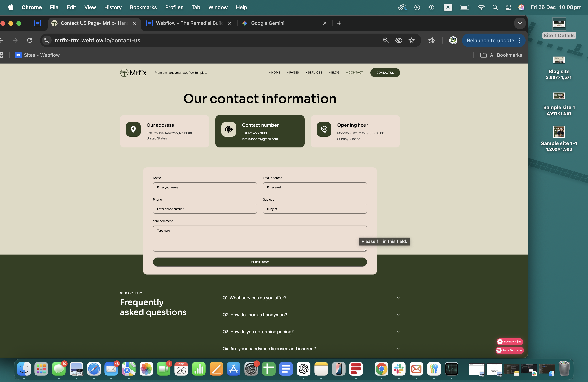Click the location pin icon in Our address card

133,129
